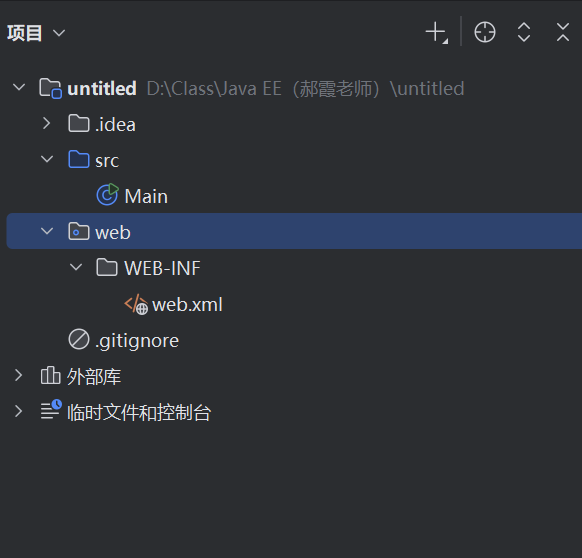Locate opened file with crosshair icon
This screenshot has width=582, height=558.
pyautogui.click(x=485, y=32)
